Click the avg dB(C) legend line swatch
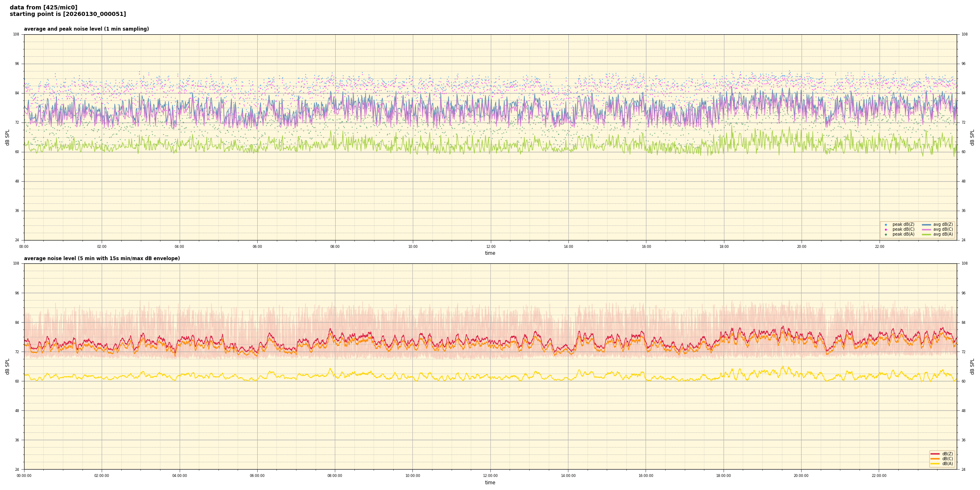The width and height of the screenshot is (980, 490). tap(927, 229)
